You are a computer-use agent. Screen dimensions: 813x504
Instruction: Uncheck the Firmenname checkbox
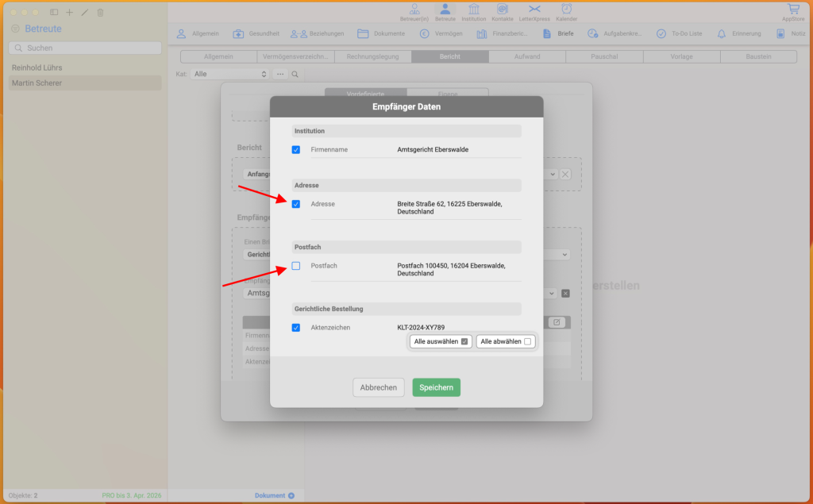(x=296, y=149)
